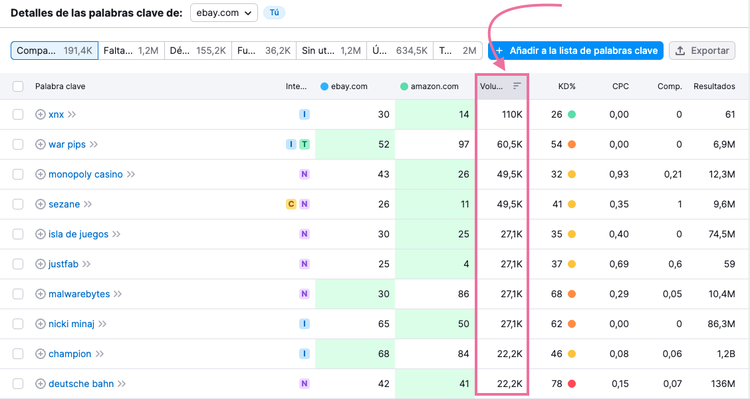Click the double-chevron arrows next to malwarebytes

(x=118, y=294)
